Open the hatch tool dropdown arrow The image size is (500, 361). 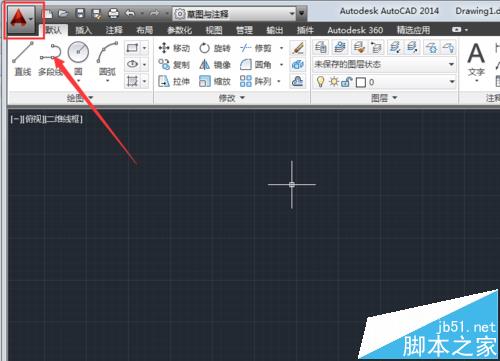click(145, 81)
